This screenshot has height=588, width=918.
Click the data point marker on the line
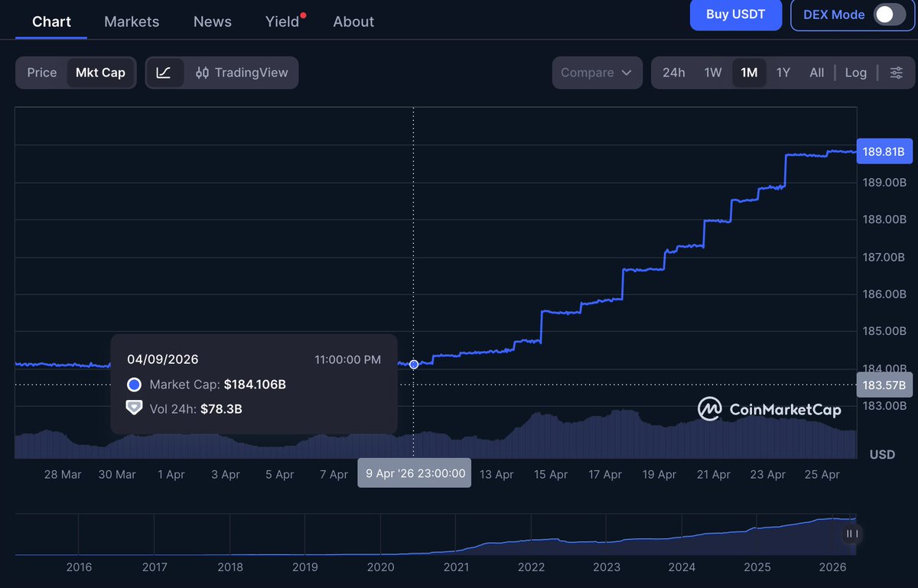point(414,365)
